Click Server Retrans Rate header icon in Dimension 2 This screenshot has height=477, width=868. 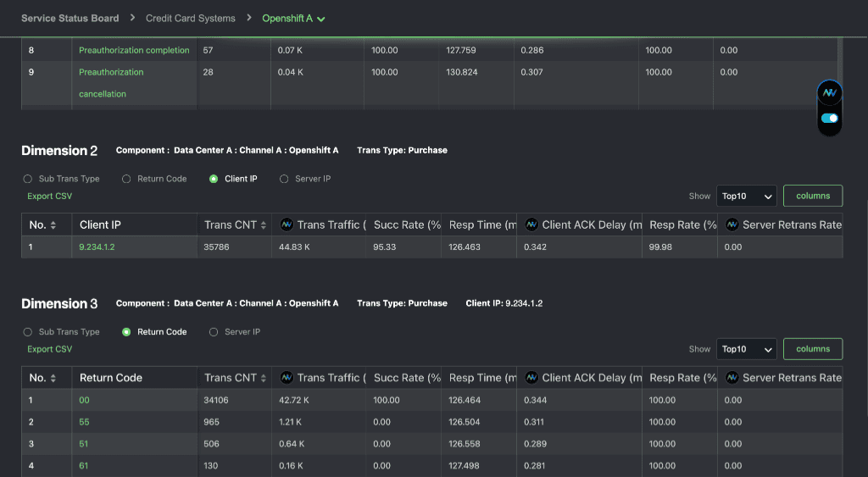click(x=730, y=225)
